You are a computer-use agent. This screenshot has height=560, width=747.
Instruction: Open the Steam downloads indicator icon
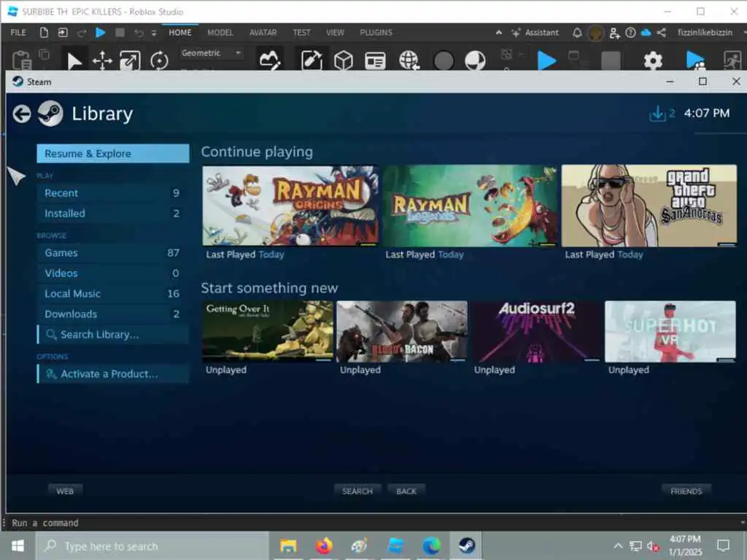tap(657, 113)
